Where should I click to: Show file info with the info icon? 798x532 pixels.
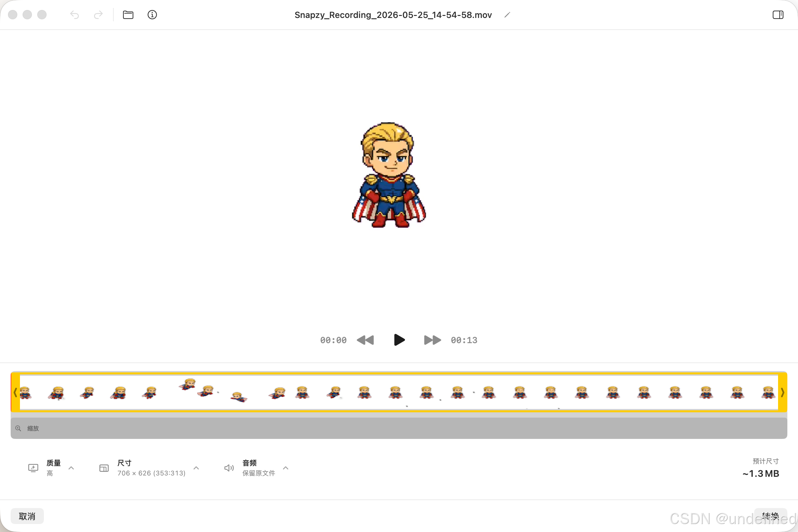tap(152, 15)
